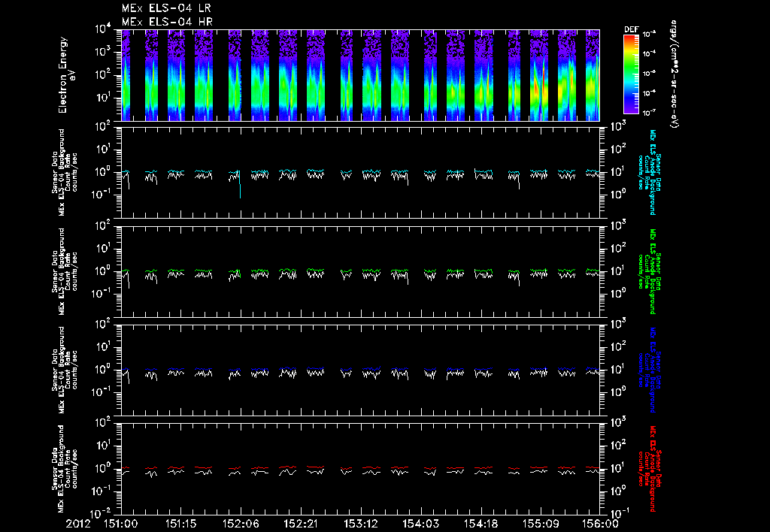The width and height of the screenshot is (770, 532).
Task: Click the 'DEF' label above the color bar
Action: coord(631,29)
